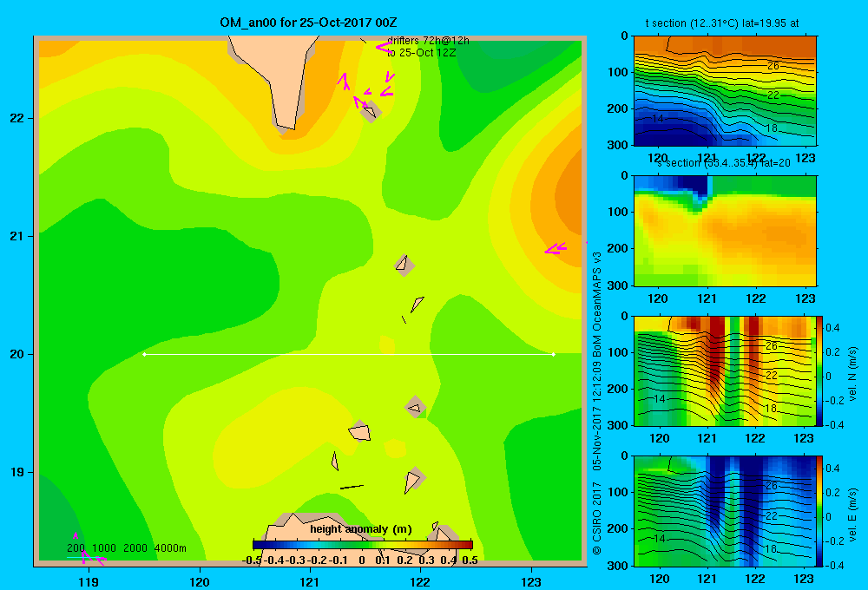The width and height of the screenshot is (868, 590).
Task: Click longitude label 122 under main map
Action: tap(420, 581)
